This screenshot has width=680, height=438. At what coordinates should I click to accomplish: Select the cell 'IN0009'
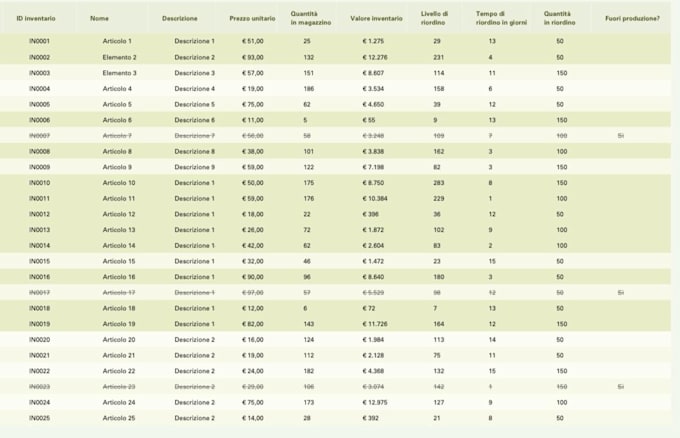point(39,167)
